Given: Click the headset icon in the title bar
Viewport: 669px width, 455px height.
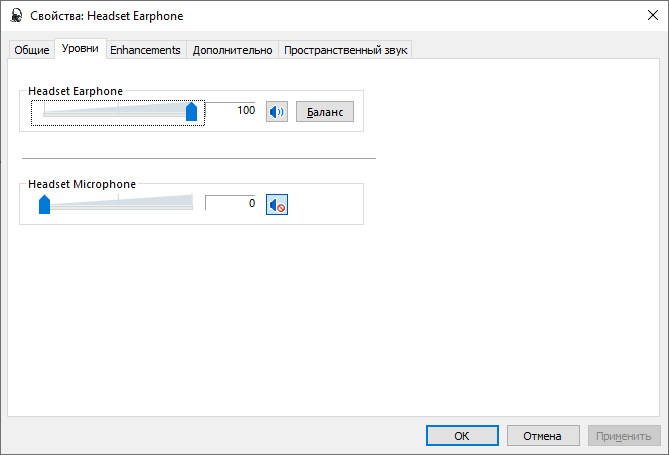Looking at the screenshot, I should tap(16, 16).
